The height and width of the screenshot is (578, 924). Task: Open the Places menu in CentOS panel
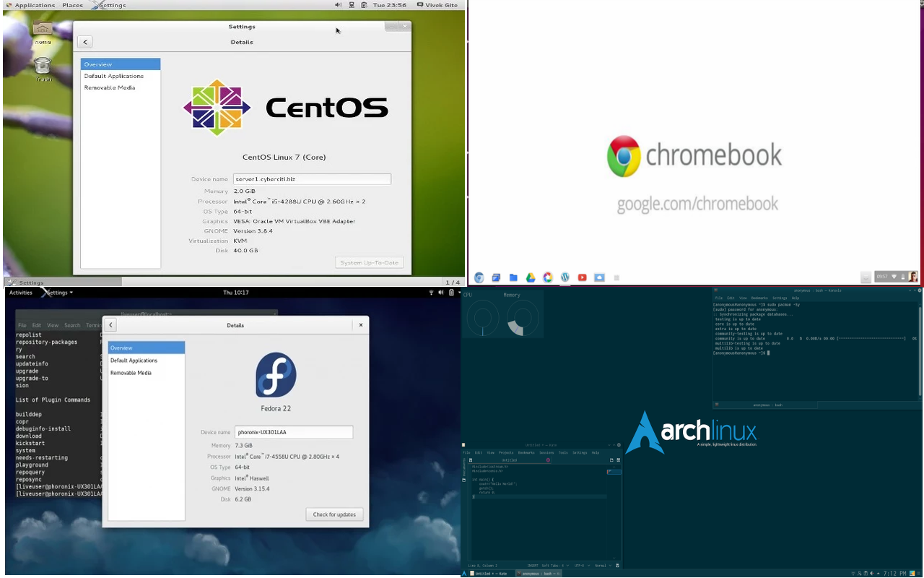tap(72, 5)
